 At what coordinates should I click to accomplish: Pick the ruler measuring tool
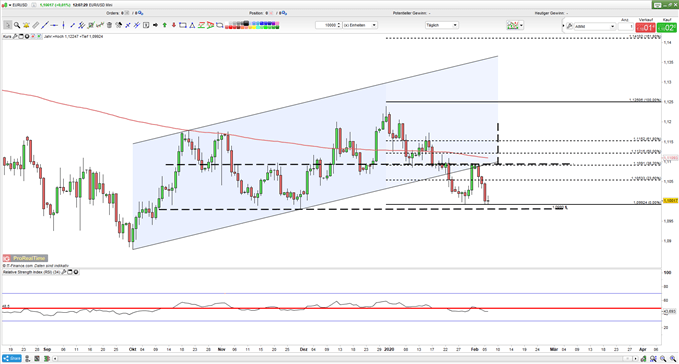[36, 25]
